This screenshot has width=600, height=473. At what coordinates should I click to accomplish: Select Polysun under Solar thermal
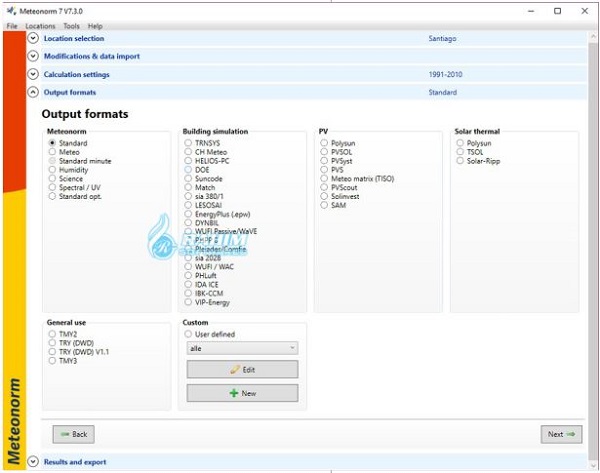click(x=460, y=143)
